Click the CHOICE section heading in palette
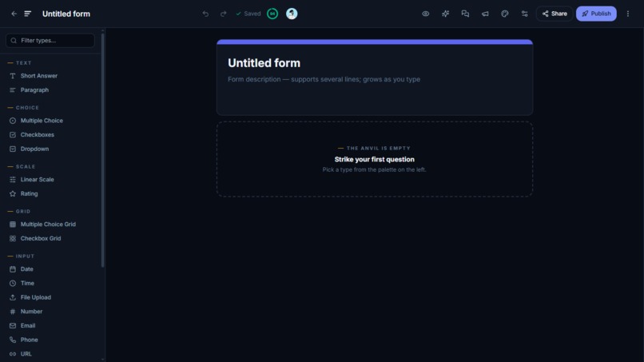The width and height of the screenshot is (644, 362). click(x=27, y=108)
